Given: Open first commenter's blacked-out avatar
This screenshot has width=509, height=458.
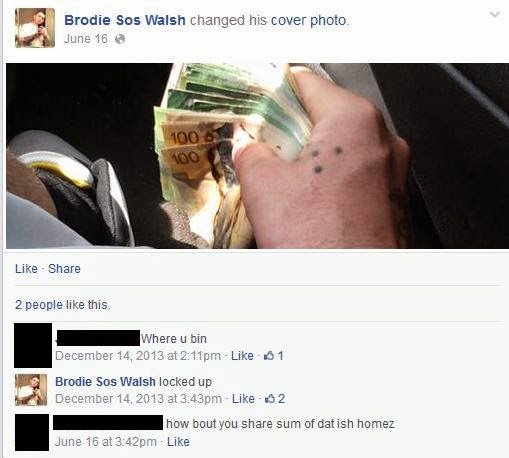Looking at the screenshot, I should click(33, 345).
